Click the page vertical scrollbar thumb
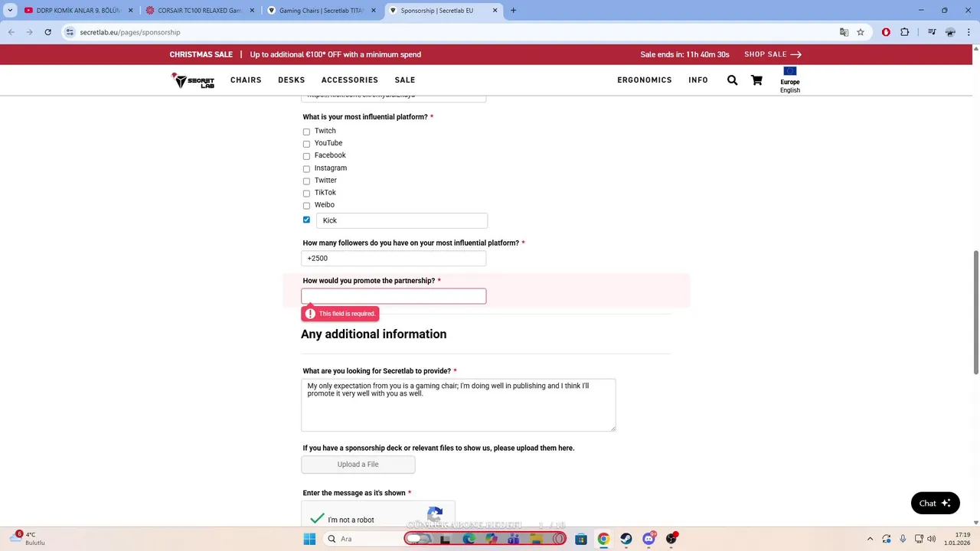Image resolution: width=980 pixels, height=551 pixels. click(975, 311)
